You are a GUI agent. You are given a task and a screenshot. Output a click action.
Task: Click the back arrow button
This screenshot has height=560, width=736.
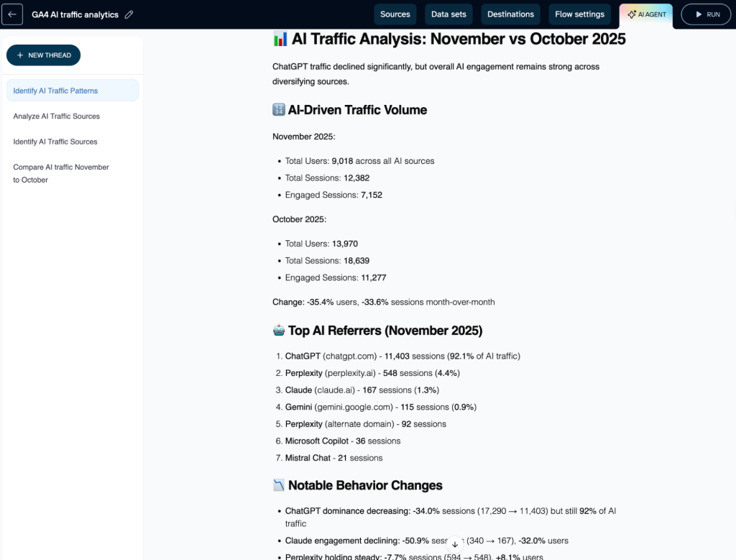pyautogui.click(x=12, y=14)
